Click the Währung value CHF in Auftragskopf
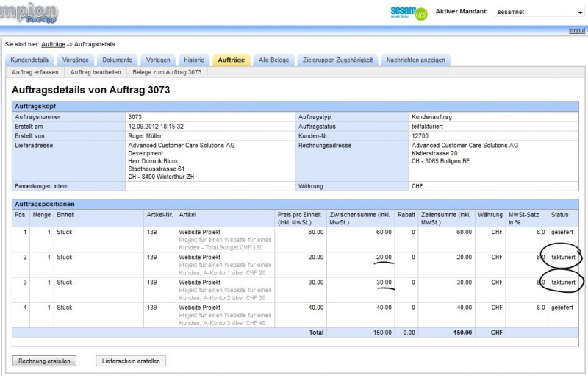Screen dimensions: 588x376 click(x=417, y=186)
